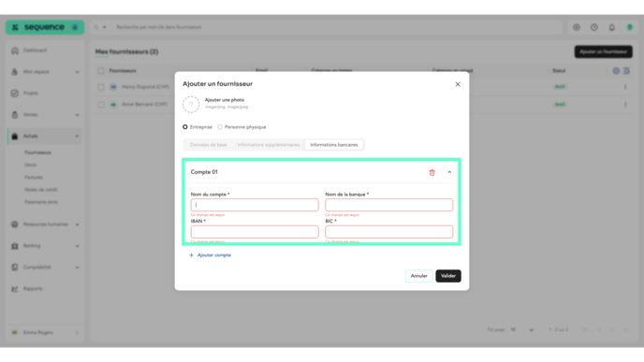Expand the Mon espace sidebar menu
This screenshot has width=644, height=362.
pyautogui.click(x=45, y=72)
